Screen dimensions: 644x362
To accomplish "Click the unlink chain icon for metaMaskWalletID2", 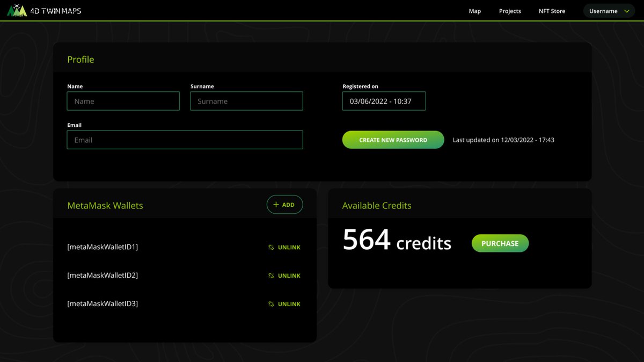I will click(x=271, y=276).
